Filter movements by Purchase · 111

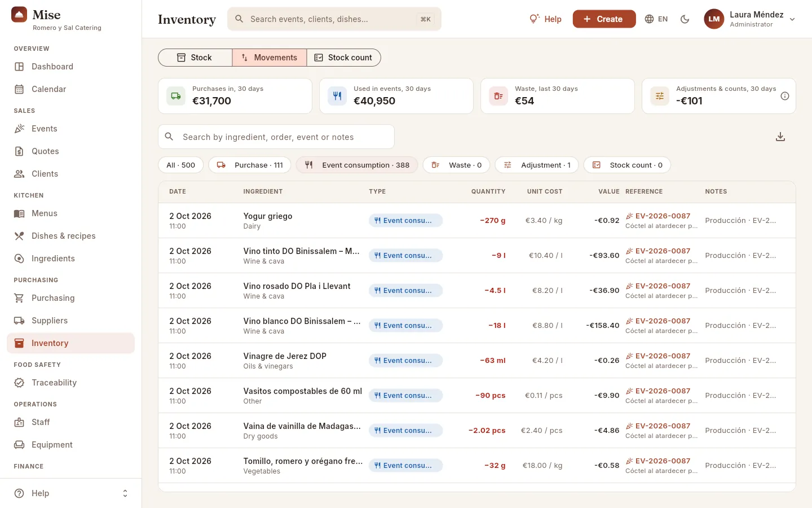point(250,165)
